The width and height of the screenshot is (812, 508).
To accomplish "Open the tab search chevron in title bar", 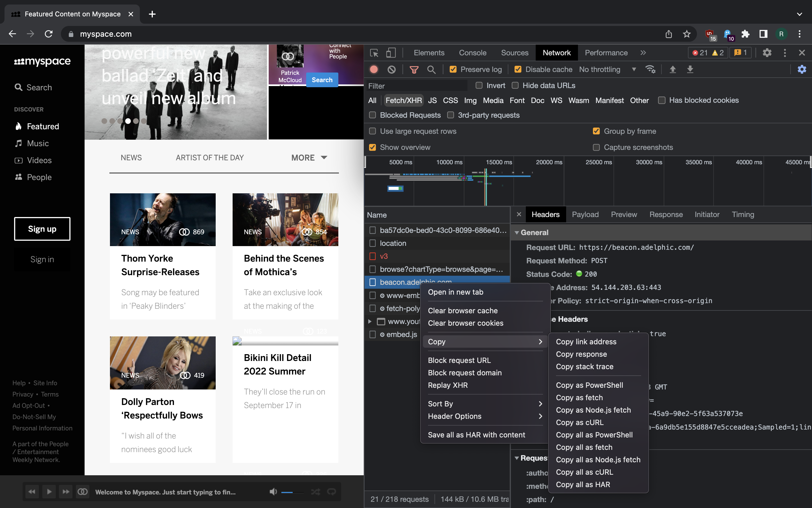I will (x=799, y=14).
